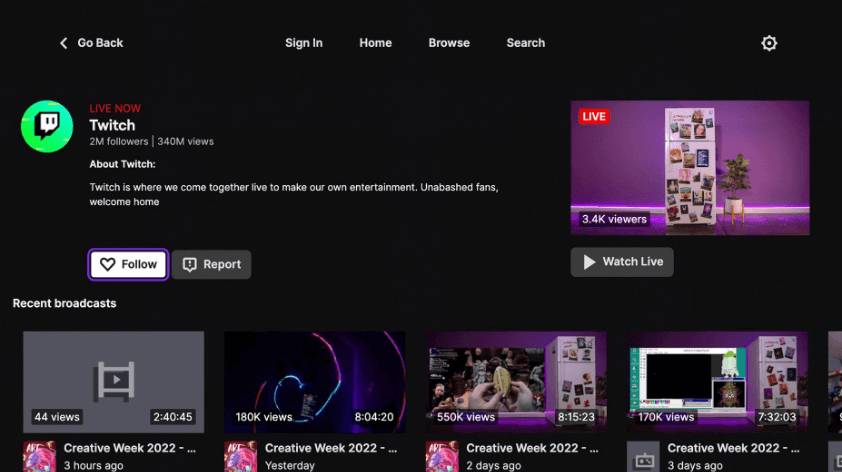Click the 340M views text
842x472 pixels.
[x=185, y=141]
